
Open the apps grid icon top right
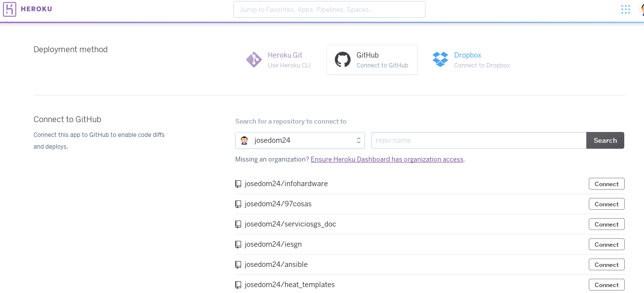(625, 9)
